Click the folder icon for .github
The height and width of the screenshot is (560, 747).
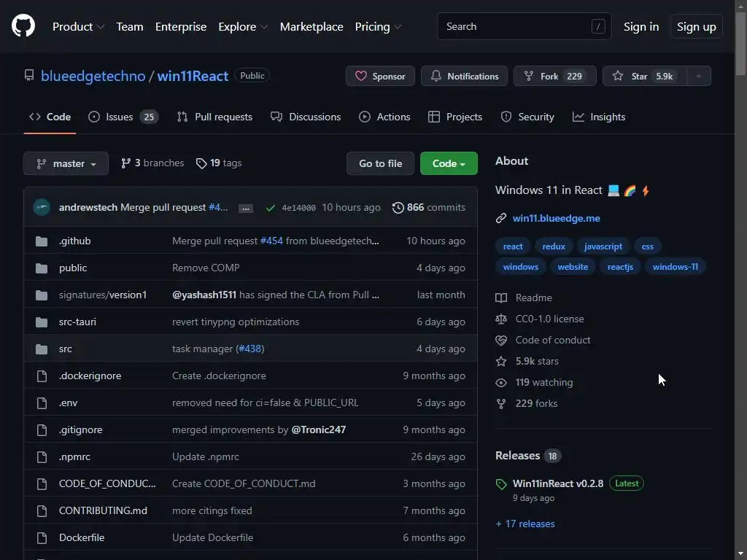[x=42, y=241]
